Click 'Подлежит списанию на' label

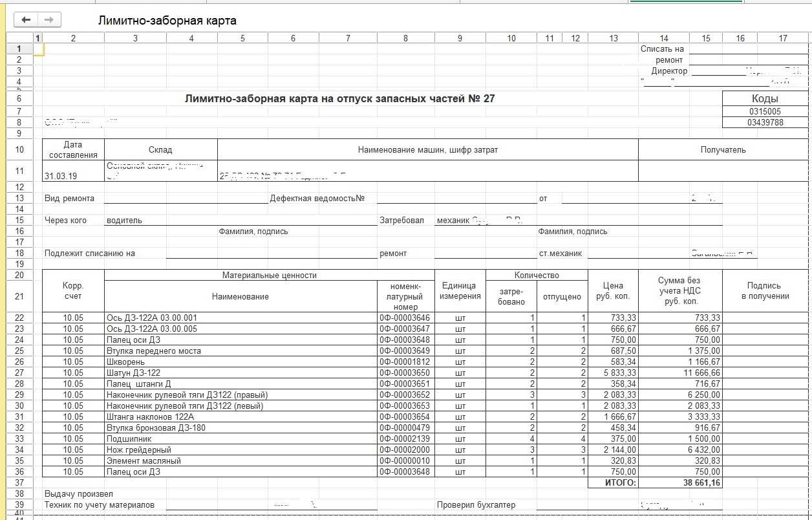tap(90, 253)
